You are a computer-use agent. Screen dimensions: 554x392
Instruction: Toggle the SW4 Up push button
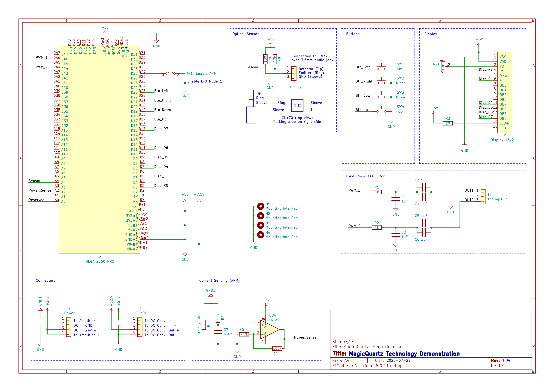coord(381,110)
